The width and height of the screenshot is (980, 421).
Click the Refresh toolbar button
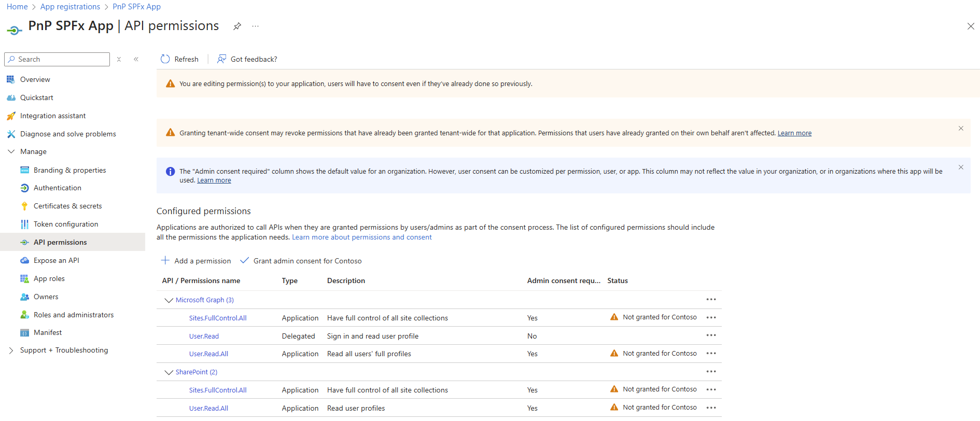pyautogui.click(x=179, y=59)
